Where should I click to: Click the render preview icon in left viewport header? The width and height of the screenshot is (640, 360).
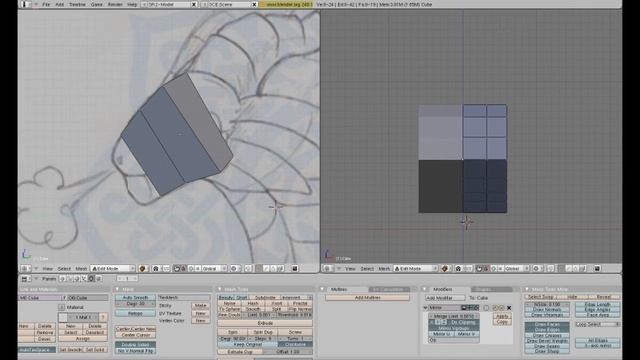pos(295,269)
